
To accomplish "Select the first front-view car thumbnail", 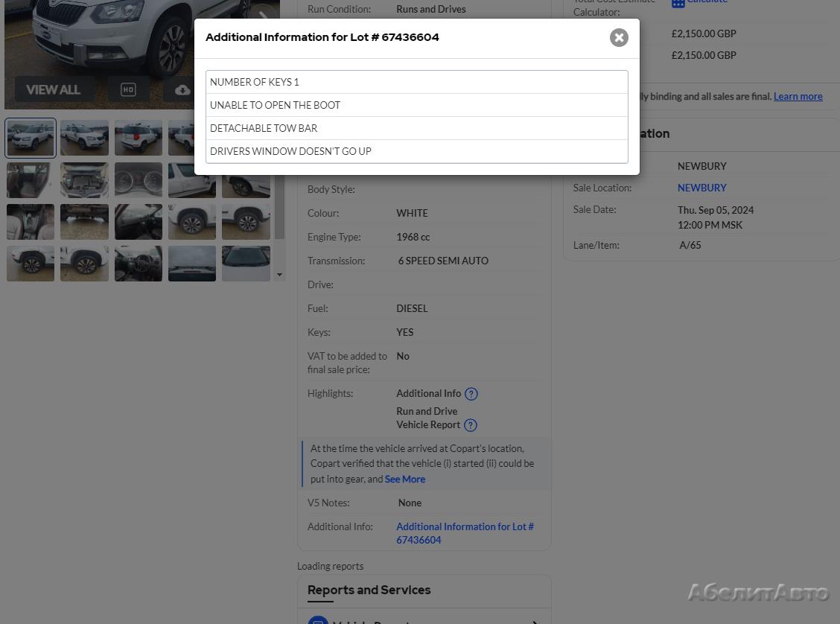I will (x=31, y=138).
